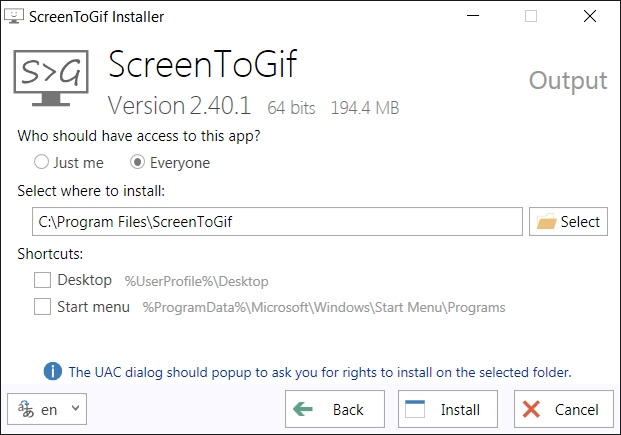Close the ScreenToGif Installer window
The width and height of the screenshot is (621, 435).
[590, 17]
